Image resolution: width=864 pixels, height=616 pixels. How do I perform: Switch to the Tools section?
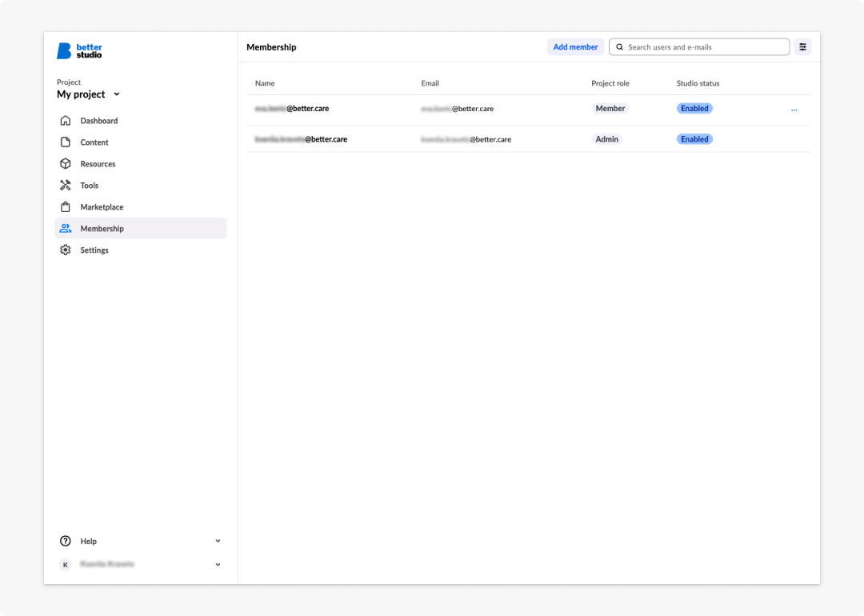pos(90,185)
